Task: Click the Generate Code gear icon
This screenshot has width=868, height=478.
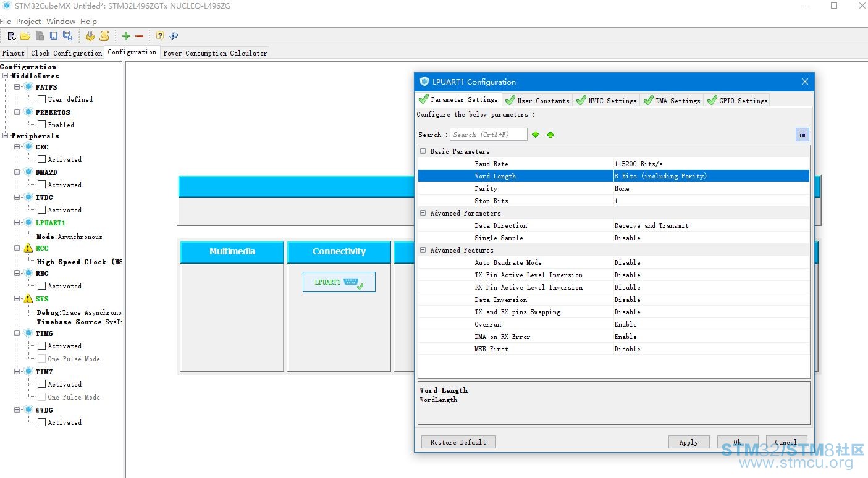Action: [90, 36]
